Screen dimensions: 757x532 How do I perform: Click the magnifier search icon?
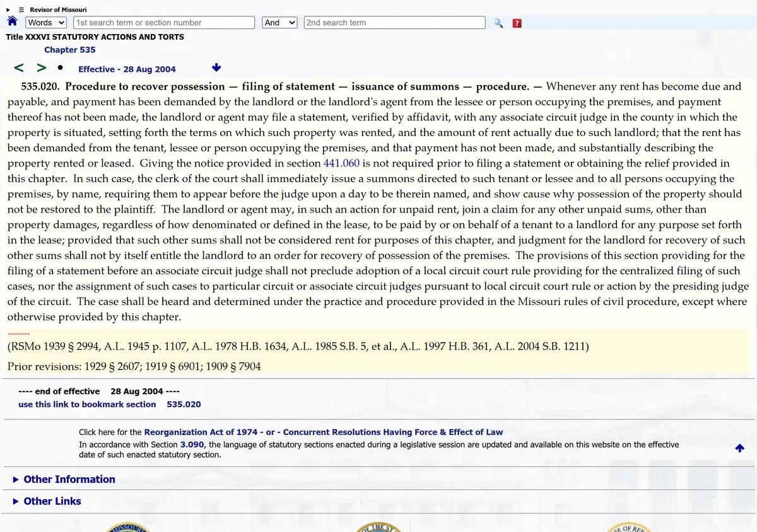499,23
